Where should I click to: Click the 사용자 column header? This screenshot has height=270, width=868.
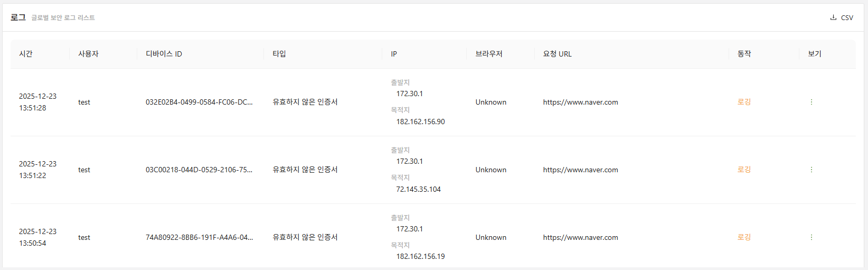point(88,54)
